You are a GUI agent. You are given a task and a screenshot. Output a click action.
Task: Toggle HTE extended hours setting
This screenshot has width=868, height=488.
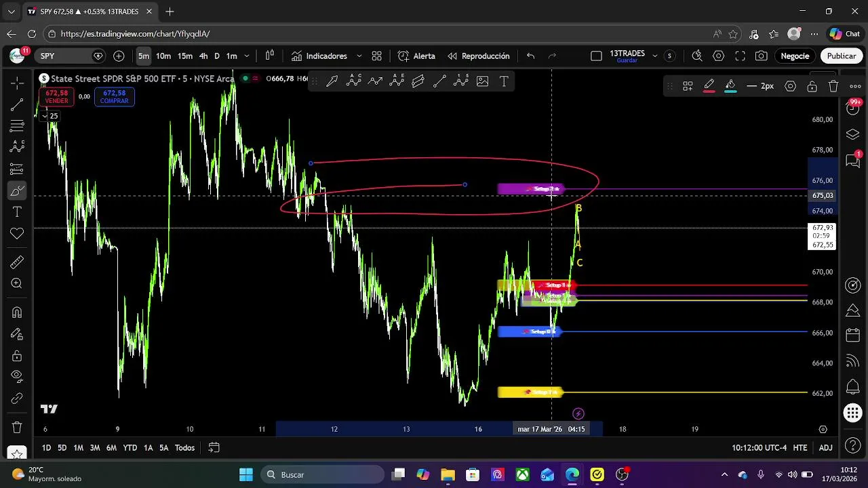pyautogui.click(x=800, y=448)
